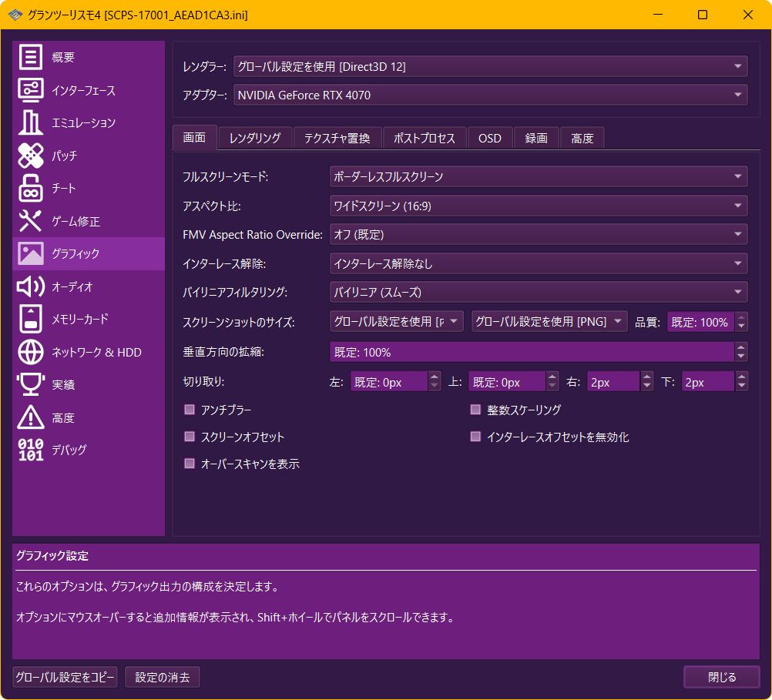Screen dimensions: 772x700
Task: Toggle the 整数スケーリング checkbox
Action: tap(475, 410)
